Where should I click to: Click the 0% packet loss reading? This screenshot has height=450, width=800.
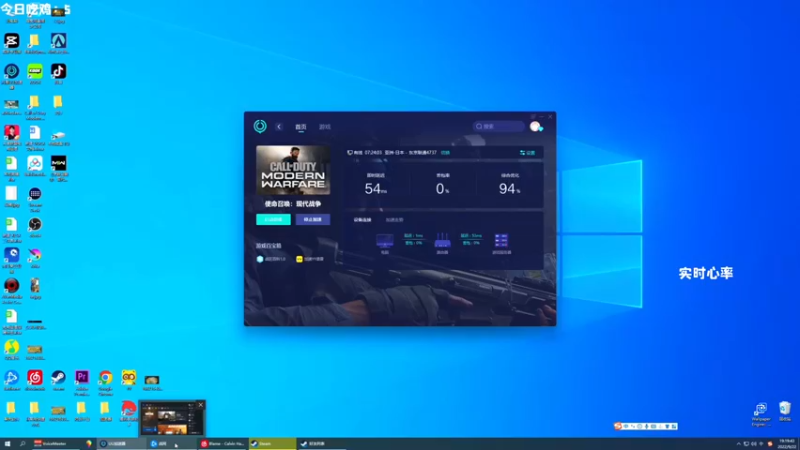click(x=442, y=189)
